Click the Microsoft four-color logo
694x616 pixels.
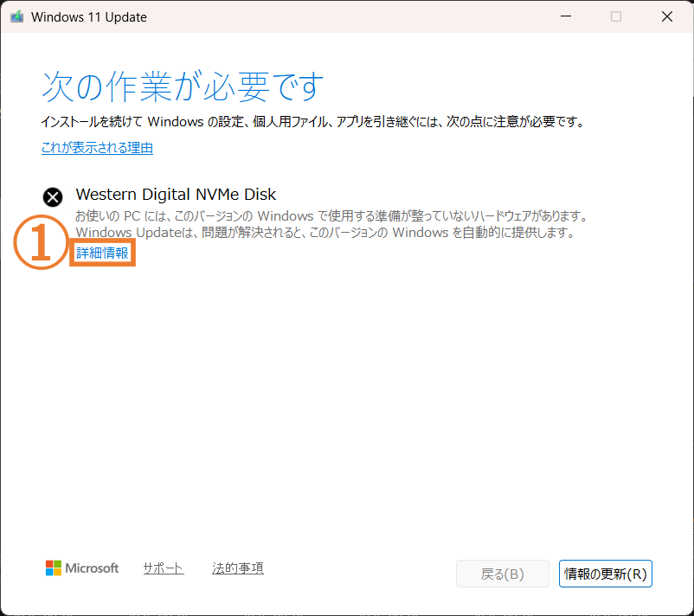coord(54,568)
